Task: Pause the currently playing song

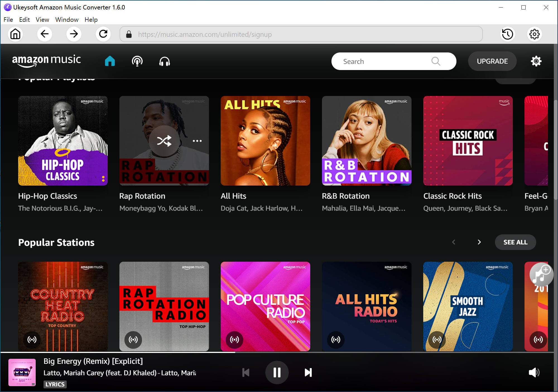Action: [277, 372]
